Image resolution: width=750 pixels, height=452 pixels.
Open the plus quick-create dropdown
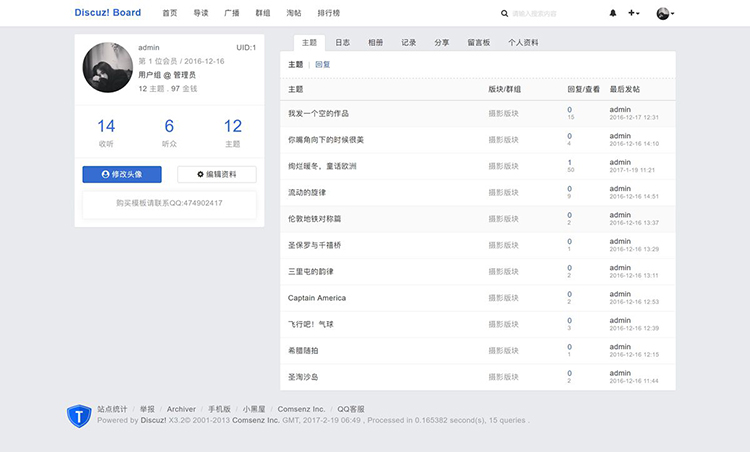coord(634,13)
